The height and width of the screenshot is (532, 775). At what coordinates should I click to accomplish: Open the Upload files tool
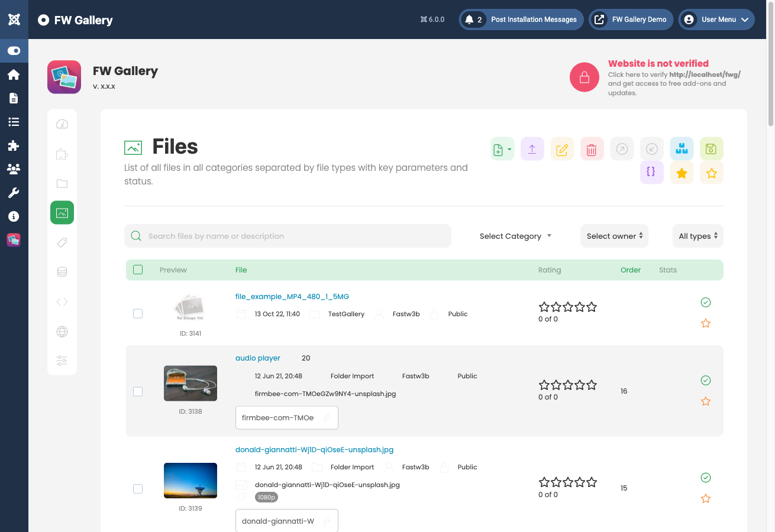(532, 148)
